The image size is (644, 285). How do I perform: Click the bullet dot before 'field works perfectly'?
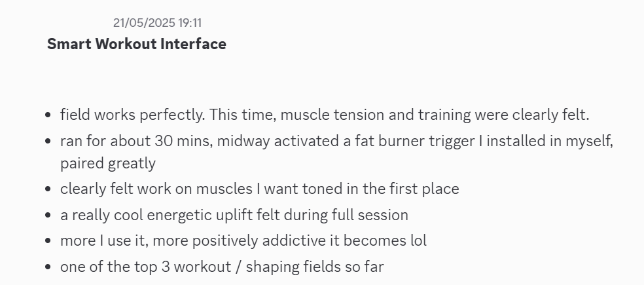(48, 115)
